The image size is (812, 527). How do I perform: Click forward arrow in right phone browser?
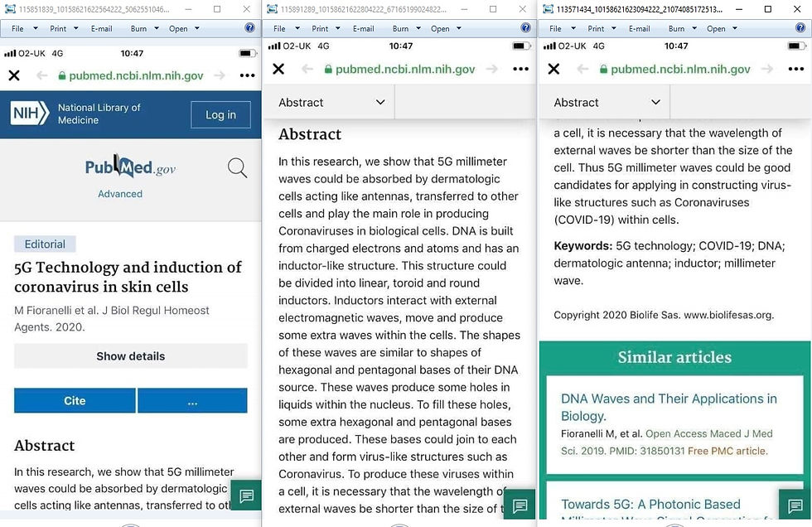(767, 69)
